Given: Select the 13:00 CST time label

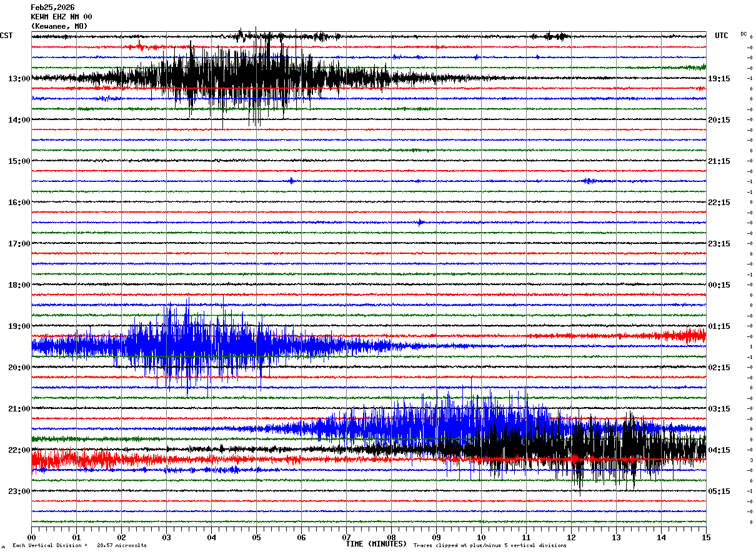Looking at the screenshot, I should (x=19, y=79).
